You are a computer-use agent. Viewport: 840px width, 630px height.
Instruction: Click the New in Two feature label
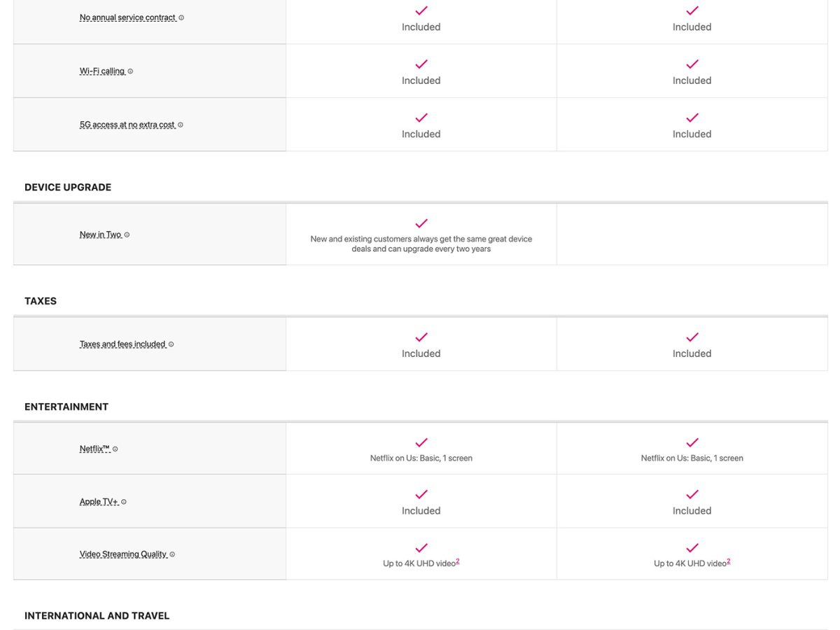tap(100, 234)
